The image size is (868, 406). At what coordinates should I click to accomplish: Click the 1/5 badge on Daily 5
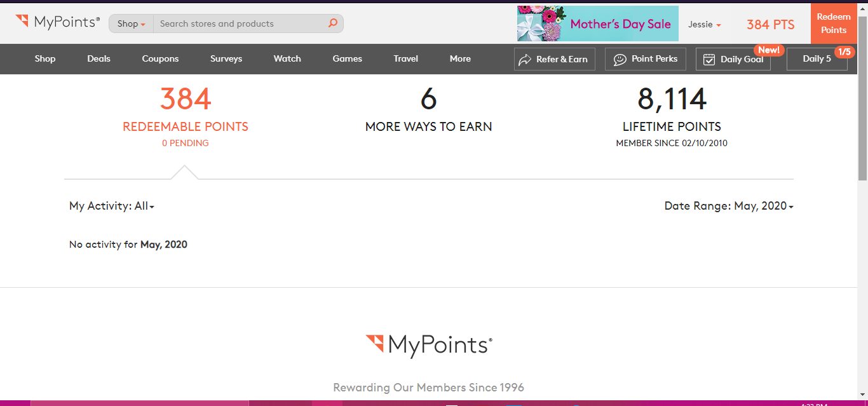coord(844,51)
